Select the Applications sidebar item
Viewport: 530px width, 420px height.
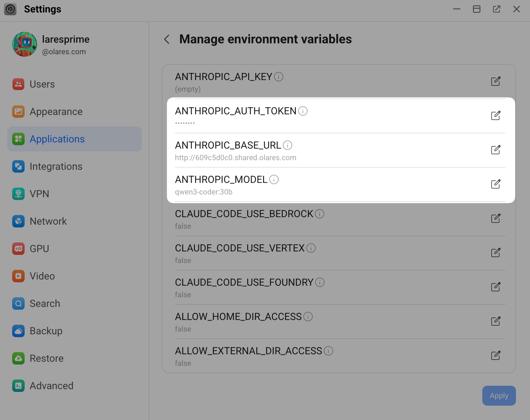pos(75,139)
